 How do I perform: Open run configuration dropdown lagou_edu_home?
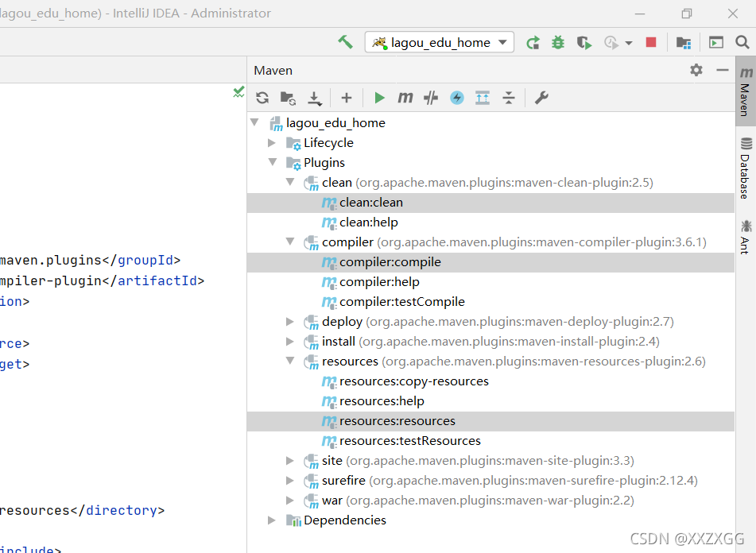tap(440, 42)
